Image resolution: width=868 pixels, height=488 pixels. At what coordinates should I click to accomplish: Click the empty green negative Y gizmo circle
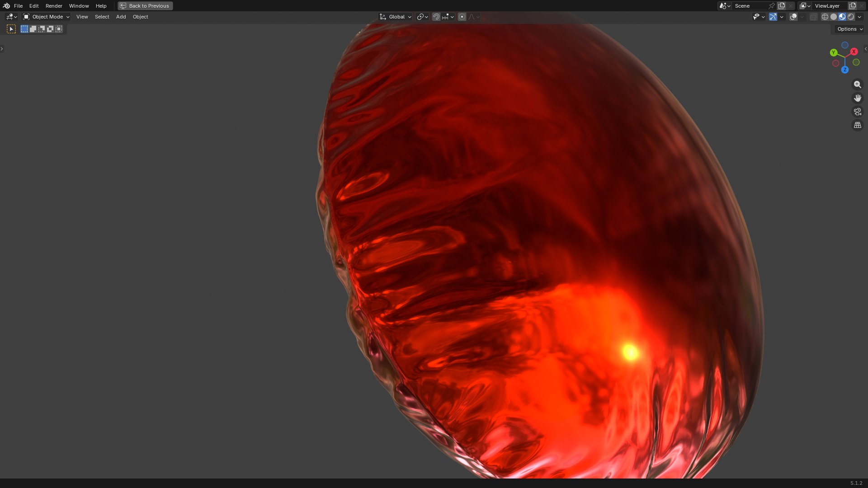[x=856, y=62]
